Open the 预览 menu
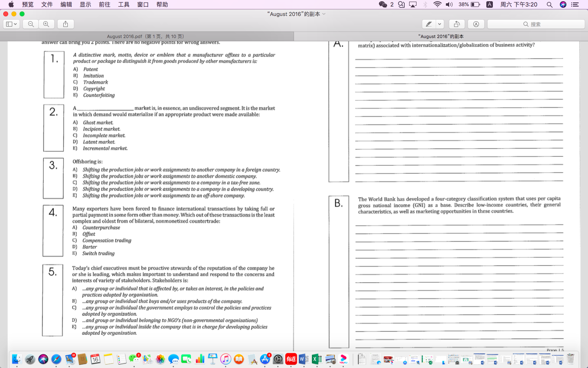 (28, 4)
